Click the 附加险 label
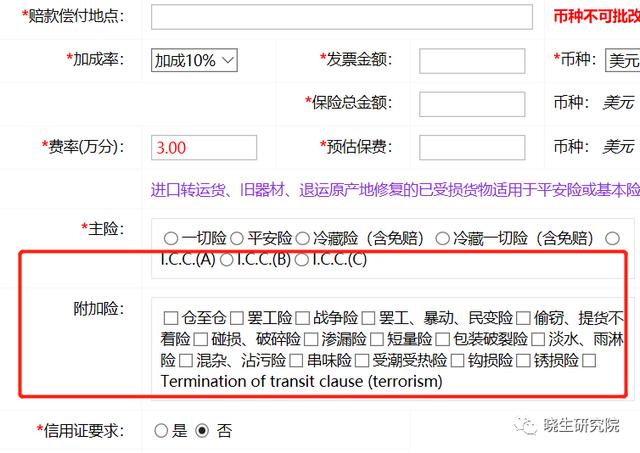This screenshot has height=453, width=640. [x=98, y=309]
